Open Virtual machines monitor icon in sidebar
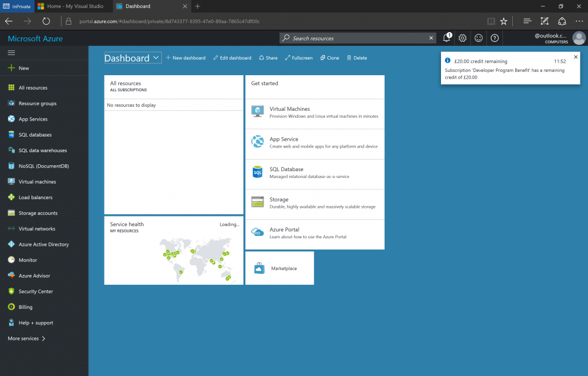The height and width of the screenshot is (376, 588). click(x=11, y=181)
